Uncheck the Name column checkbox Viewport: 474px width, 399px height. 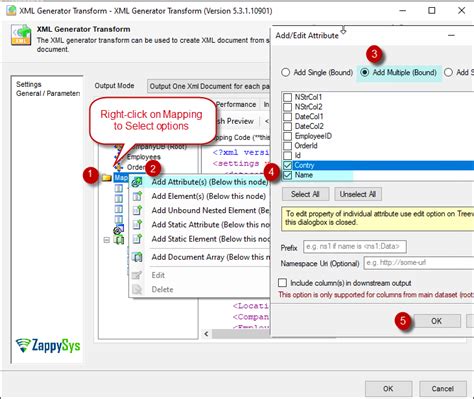point(287,175)
